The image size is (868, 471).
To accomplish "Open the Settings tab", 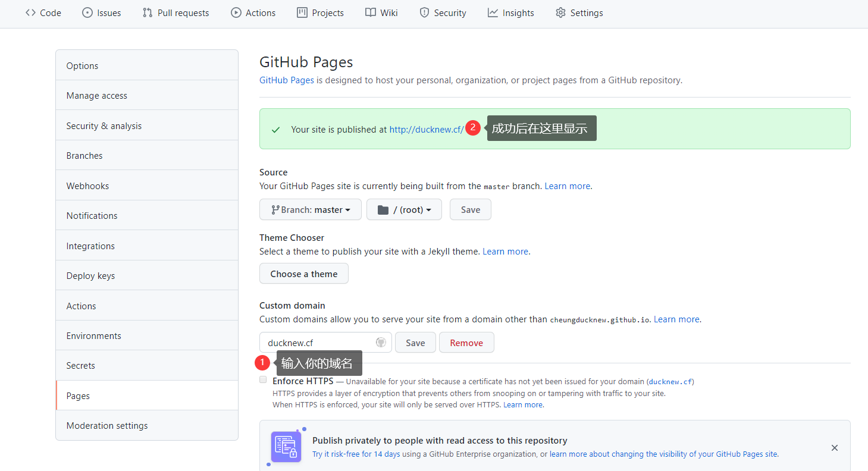I will 579,12.
